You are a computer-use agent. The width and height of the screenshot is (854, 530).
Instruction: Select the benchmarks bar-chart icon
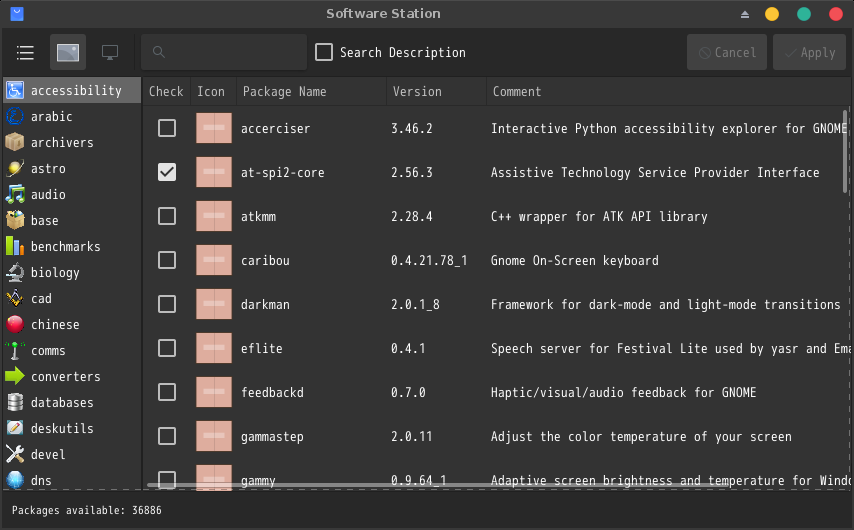coord(15,246)
